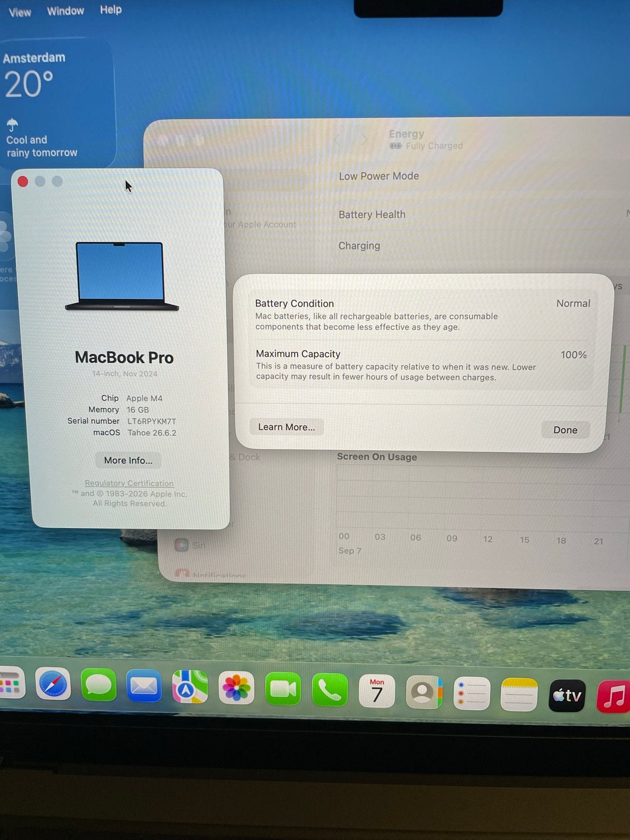Screen dimensions: 630x840
Task: Click the Siri icon in Settings sidebar
Action: (x=182, y=545)
